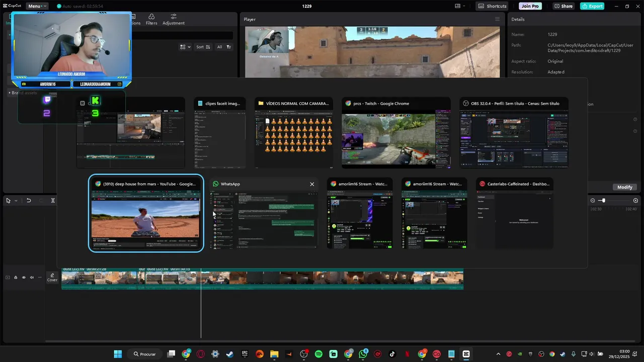This screenshot has width=644, height=362.
Task: Switch to the first amoriim16 Stream window
Action: point(360,213)
